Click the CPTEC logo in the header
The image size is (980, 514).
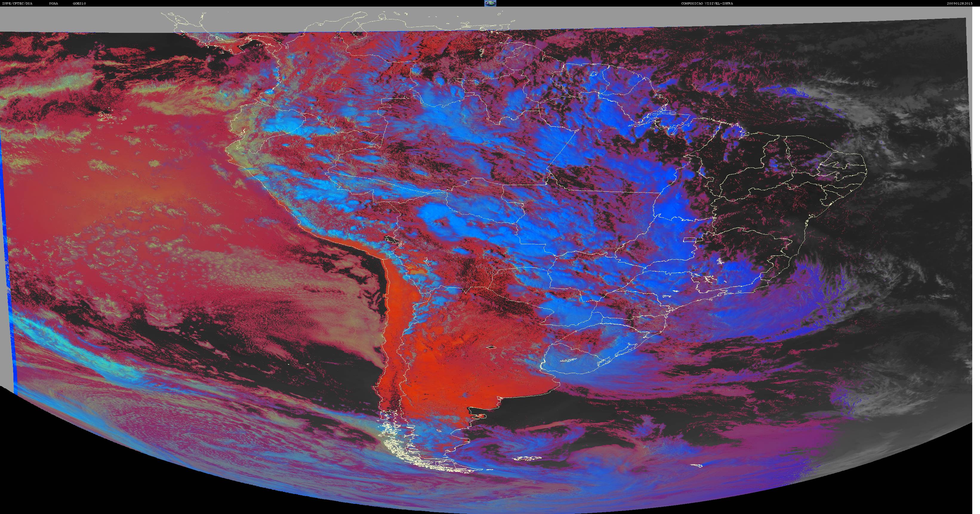tap(490, 3)
